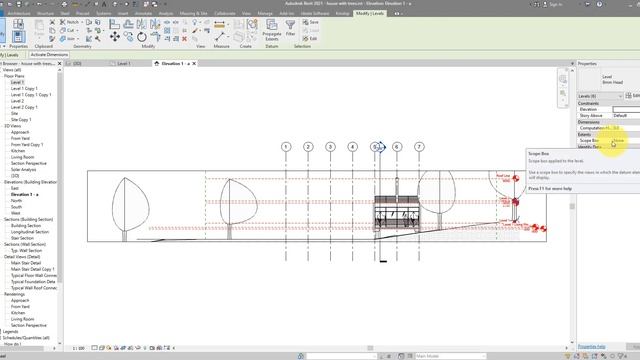Screen dimensions: 640x360
Task: Click the Propagate Extents tool
Action: coord(271,30)
